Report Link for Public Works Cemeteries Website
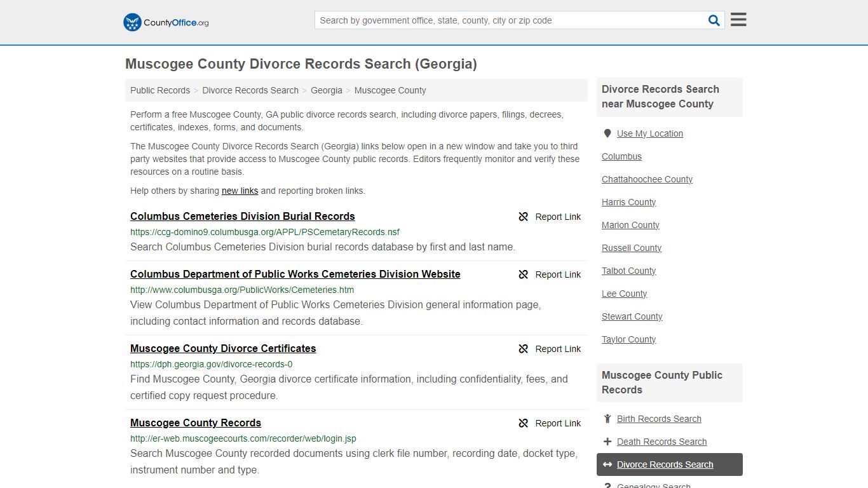 click(558, 274)
